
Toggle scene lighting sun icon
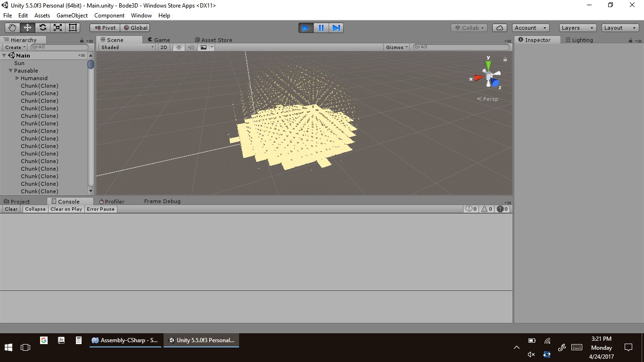[179, 47]
